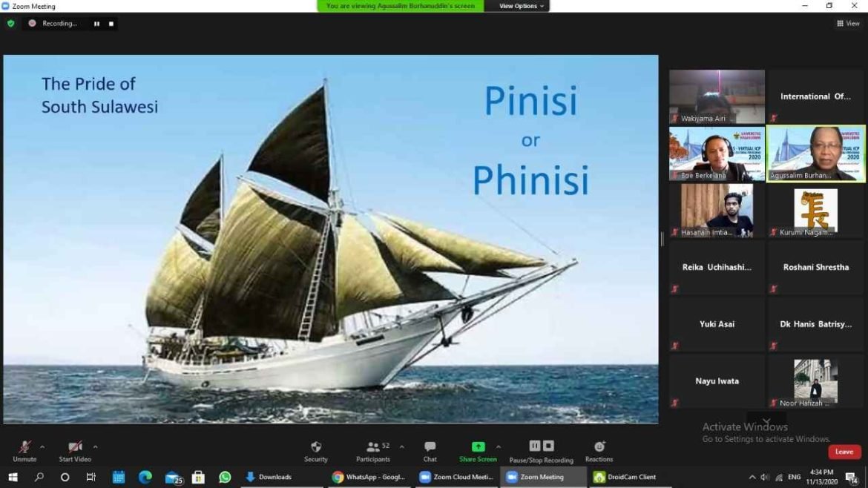Click the red Leave button
The width and height of the screenshot is (868, 488).
click(x=844, y=452)
